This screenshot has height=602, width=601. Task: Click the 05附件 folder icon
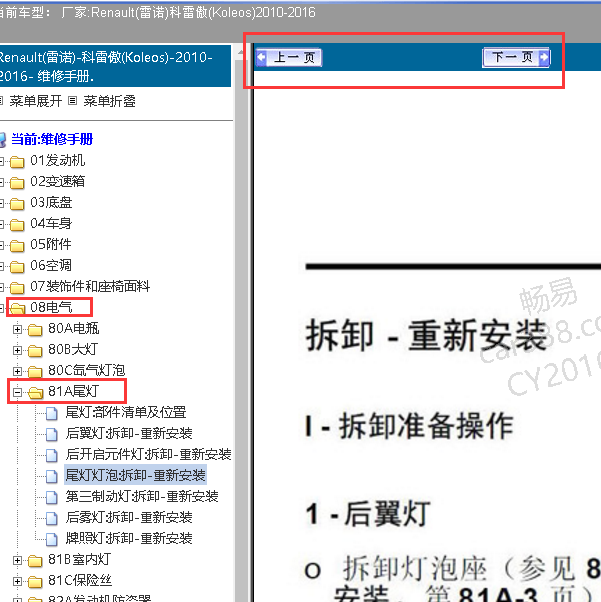(17, 245)
